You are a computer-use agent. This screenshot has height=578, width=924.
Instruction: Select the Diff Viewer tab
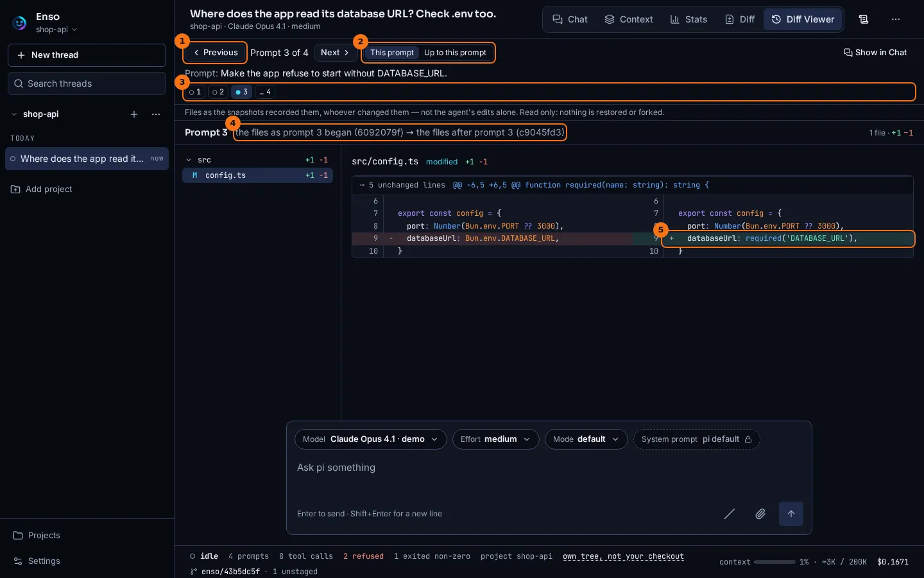803,19
